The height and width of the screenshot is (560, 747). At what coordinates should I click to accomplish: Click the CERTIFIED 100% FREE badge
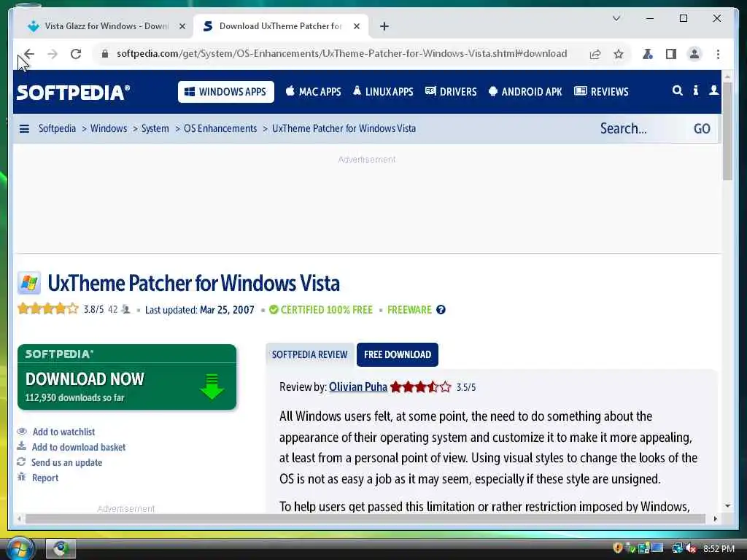(321, 310)
